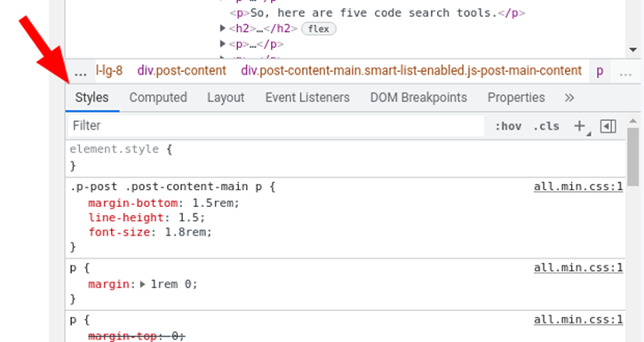Expand the h2 element node
Screen dimensions: 644x342
[x=223, y=28]
